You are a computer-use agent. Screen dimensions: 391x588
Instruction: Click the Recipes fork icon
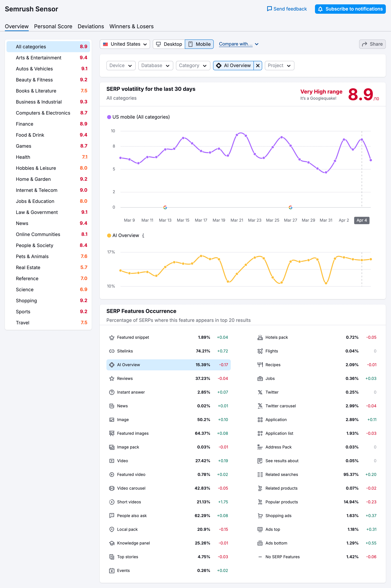coord(260,365)
